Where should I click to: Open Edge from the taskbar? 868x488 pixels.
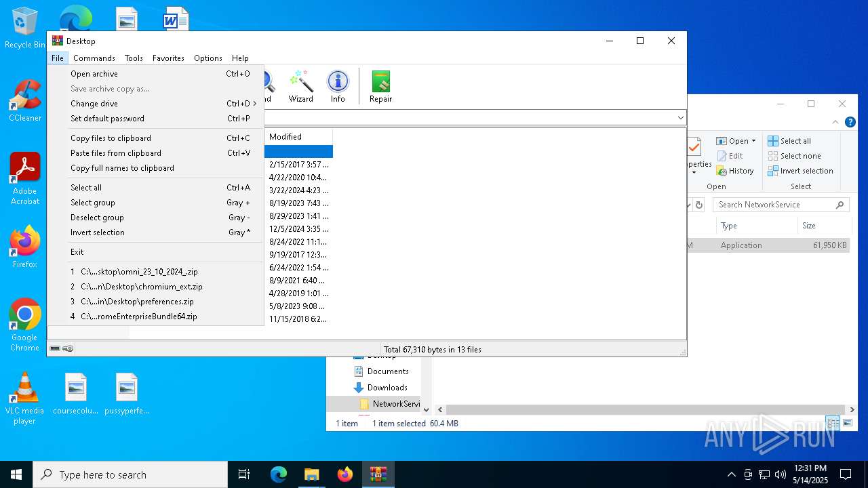(x=279, y=474)
